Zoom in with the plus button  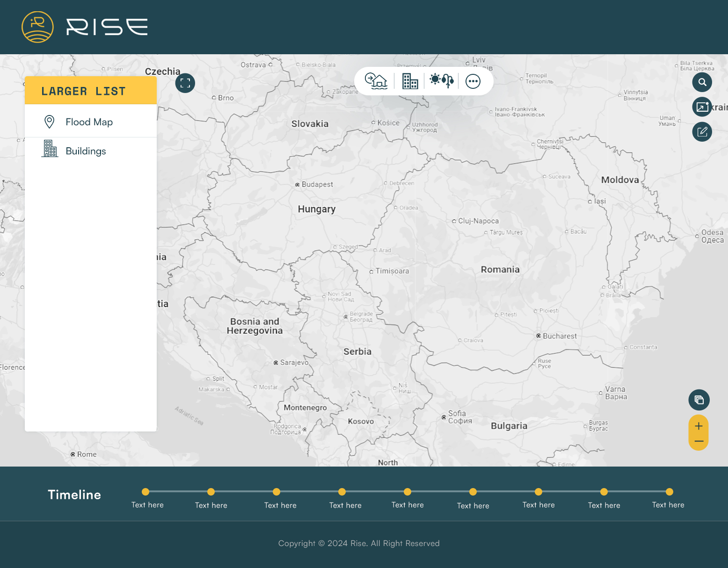pos(699,426)
